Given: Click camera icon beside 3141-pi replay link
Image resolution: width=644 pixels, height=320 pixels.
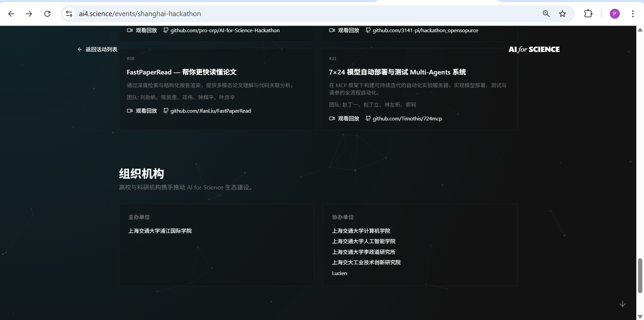Looking at the screenshot, I should tap(332, 30).
